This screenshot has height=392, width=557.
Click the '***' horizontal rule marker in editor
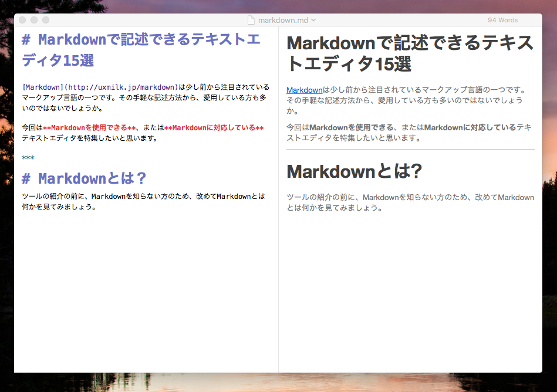pyautogui.click(x=28, y=158)
